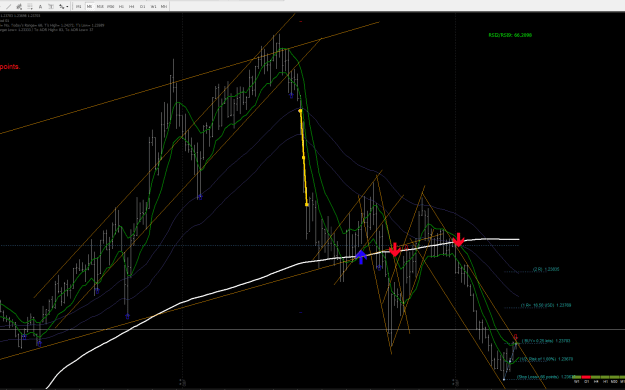The width and height of the screenshot is (625, 390).
Task: Click the green RSI value label
Action: click(510, 35)
